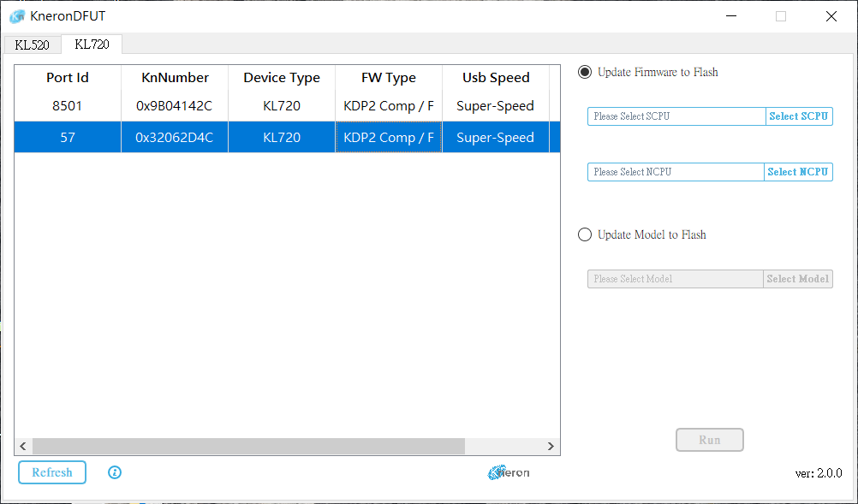Switch to the KL520 tab
Image resolution: width=858 pixels, height=504 pixels.
tap(33, 44)
